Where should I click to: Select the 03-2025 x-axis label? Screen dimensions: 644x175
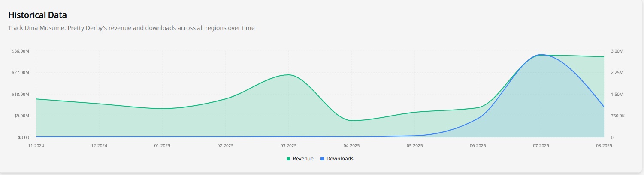[x=288, y=146]
